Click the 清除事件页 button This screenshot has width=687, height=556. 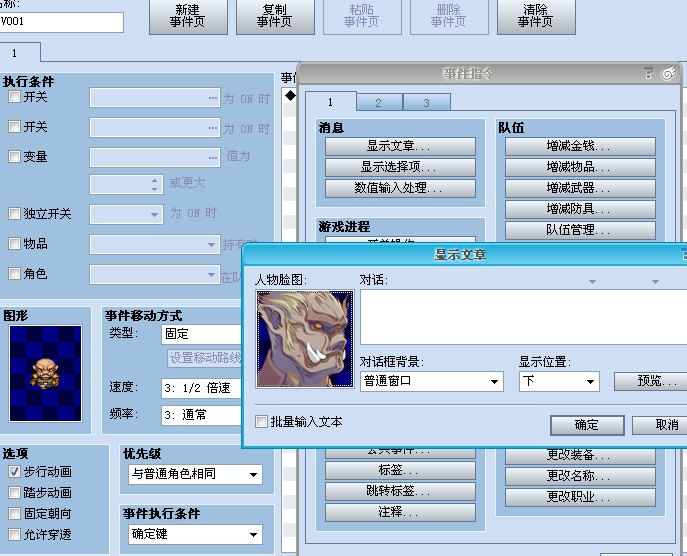click(536, 16)
